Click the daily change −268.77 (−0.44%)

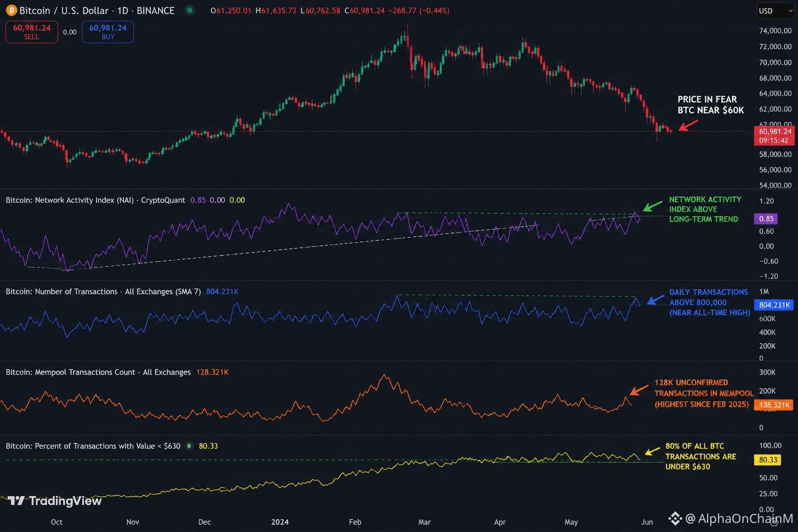click(419, 10)
